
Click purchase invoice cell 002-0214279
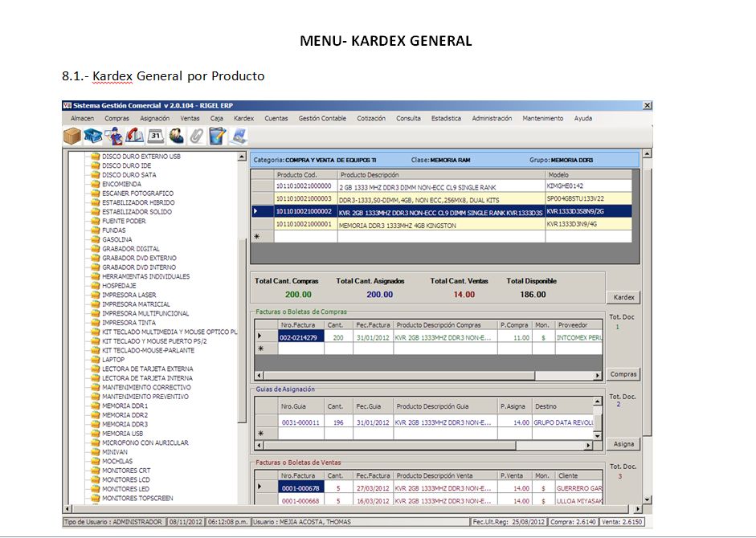point(300,337)
